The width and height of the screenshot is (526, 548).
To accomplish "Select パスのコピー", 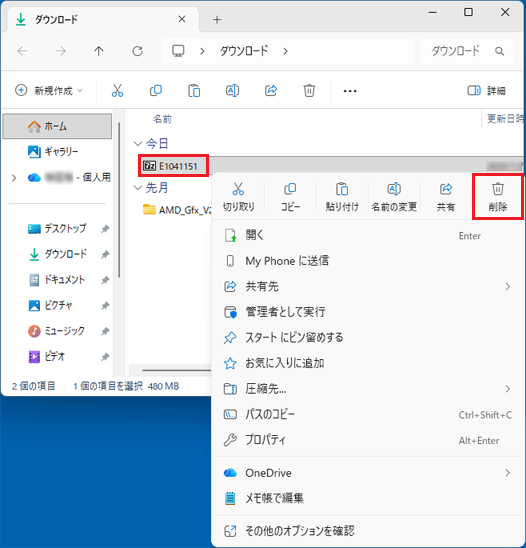I will pyautogui.click(x=367, y=414).
